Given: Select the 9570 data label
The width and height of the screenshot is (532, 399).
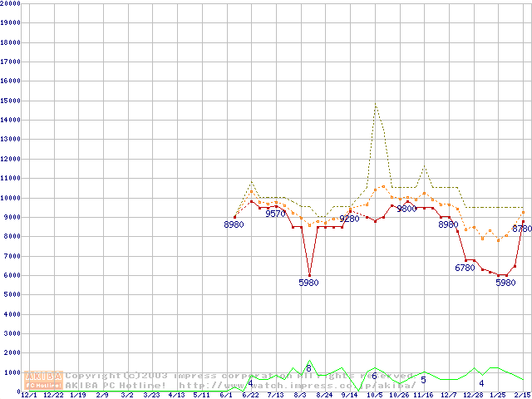Looking at the screenshot, I should pyautogui.click(x=276, y=214).
